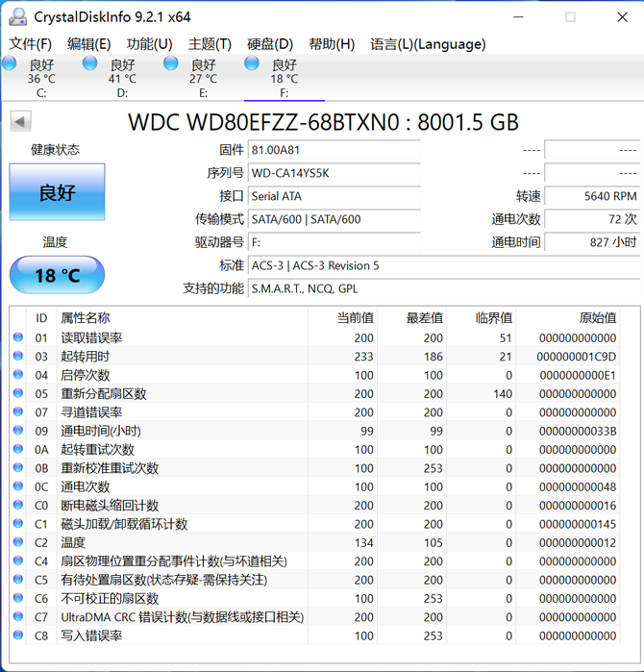The height and width of the screenshot is (672, 644).
Task: Click status dot for 05 重新分配扇区数
Action: point(18,393)
